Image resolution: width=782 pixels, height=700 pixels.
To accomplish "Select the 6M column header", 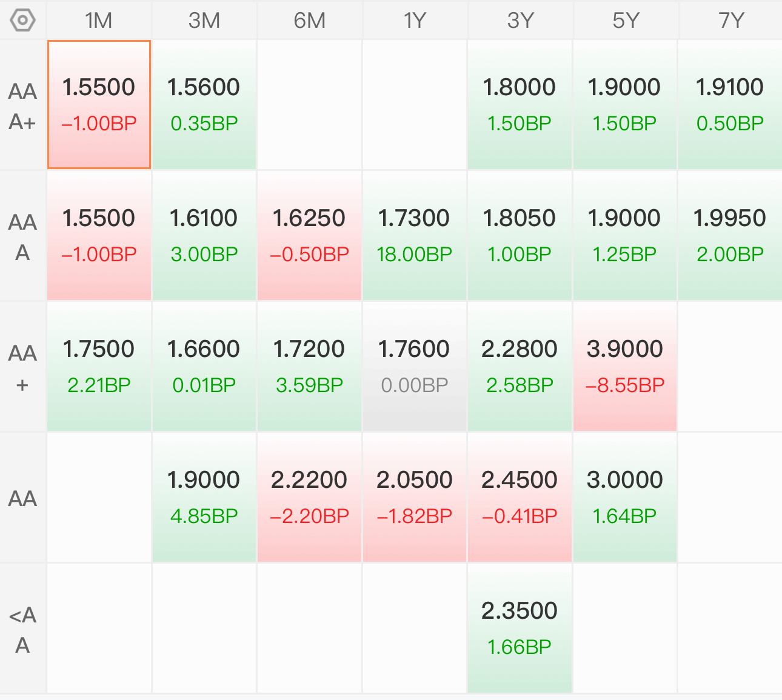I will click(310, 21).
